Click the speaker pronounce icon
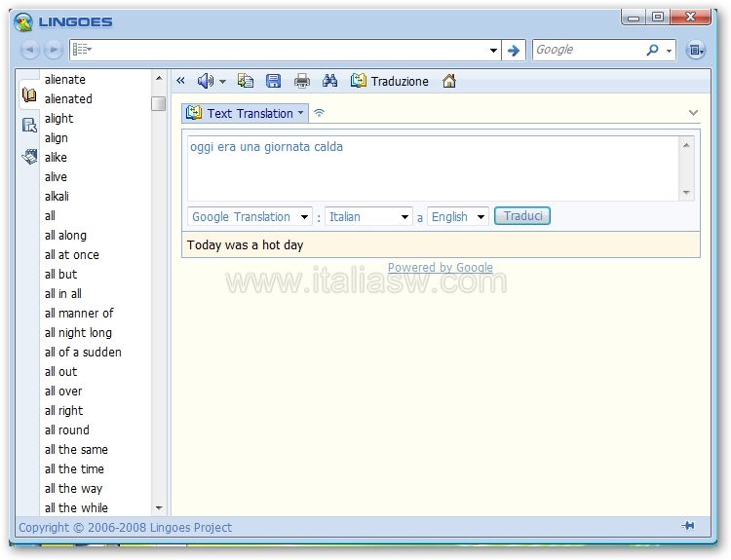The image size is (731, 560). point(205,81)
